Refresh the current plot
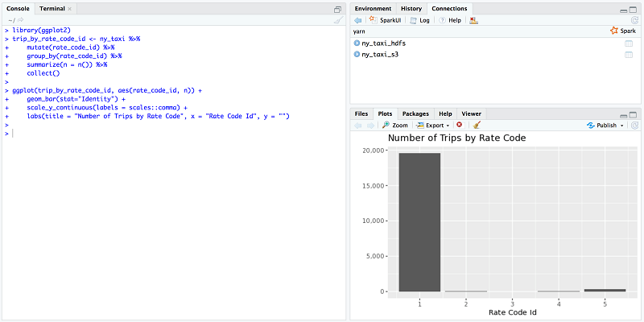The height and width of the screenshot is (322, 644). pos(634,126)
